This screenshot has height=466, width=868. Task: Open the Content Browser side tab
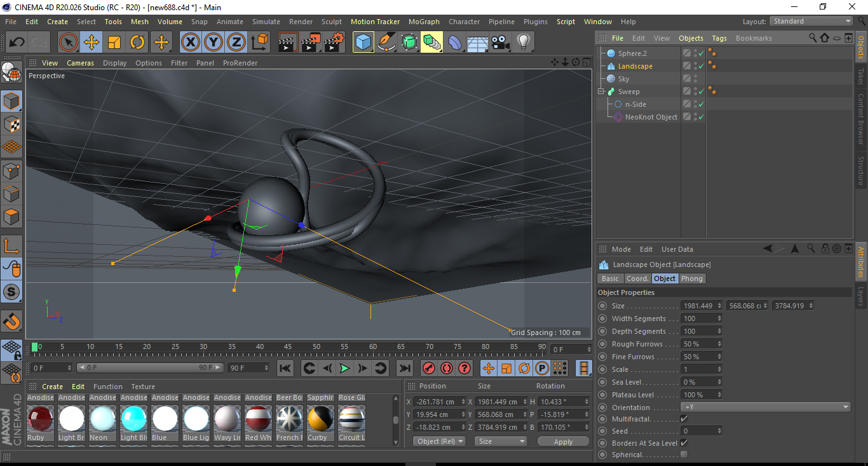[x=861, y=119]
